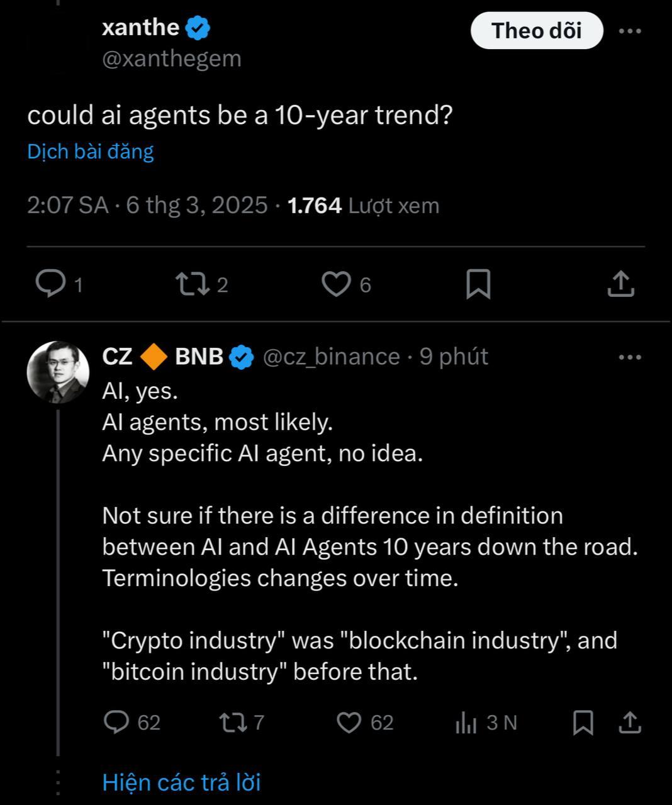Translate post via Dịch bài đăng
This screenshot has width=672, height=805.
point(91,152)
